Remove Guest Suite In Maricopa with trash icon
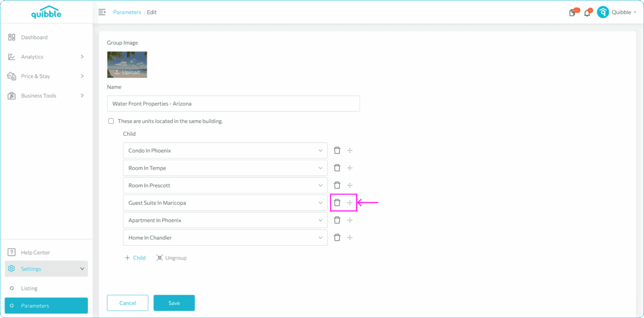Screen dimensions: 644x318 pyautogui.click(x=337, y=203)
